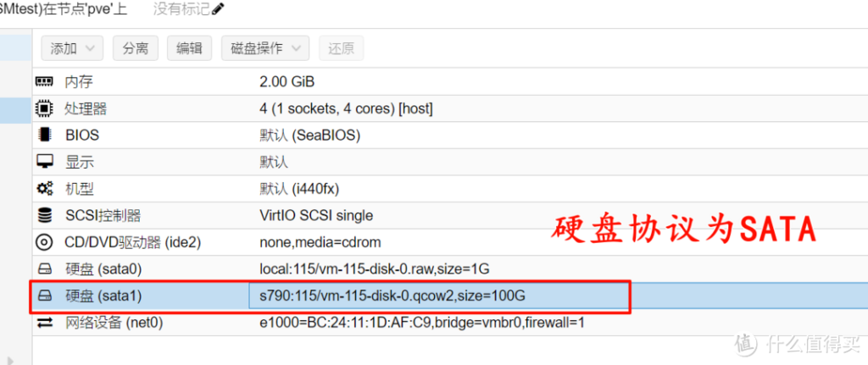Click the CD/DVD drive disc icon
Image resolution: width=868 pixels, height=365 pixels.
44,242
